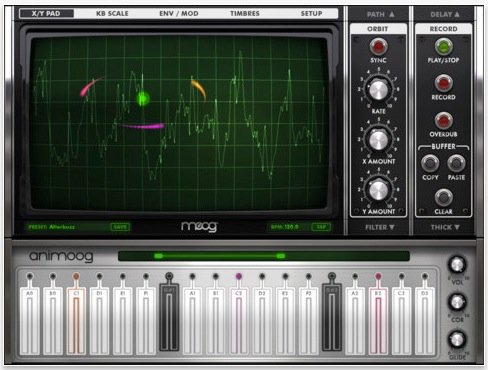Play the F1 key

[x=146, y=320]
